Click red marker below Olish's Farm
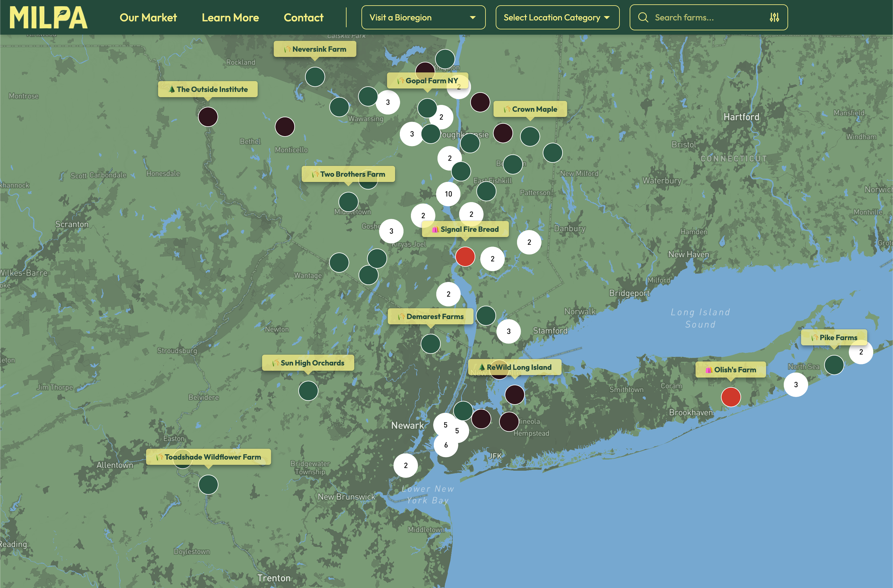 (731, 397)
